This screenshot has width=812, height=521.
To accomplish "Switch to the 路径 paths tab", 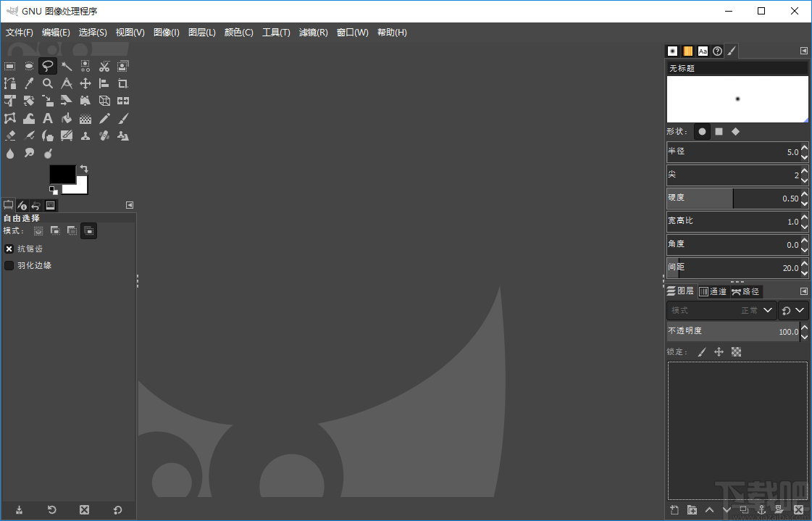I will pyautogui.click(x=745, y=291).
